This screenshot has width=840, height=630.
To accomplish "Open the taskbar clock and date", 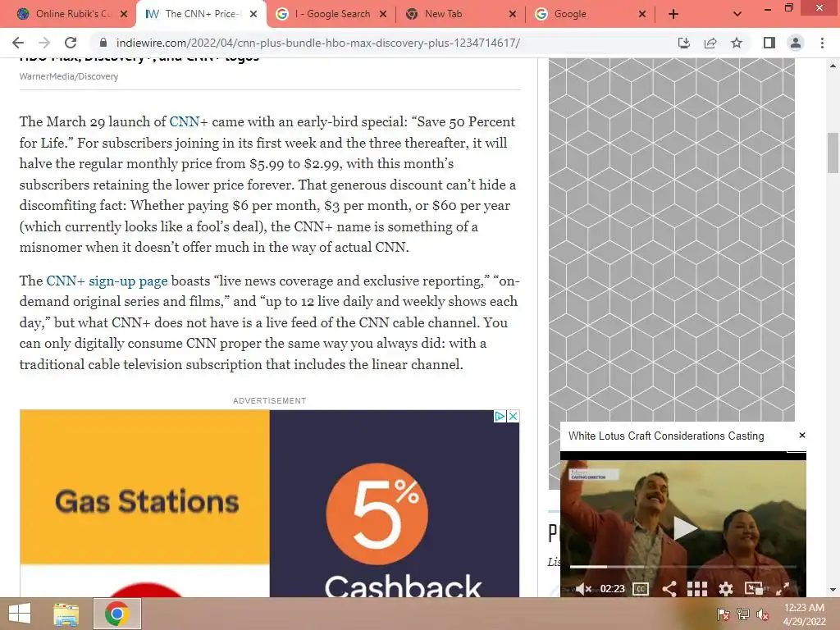I will point(804,614).
